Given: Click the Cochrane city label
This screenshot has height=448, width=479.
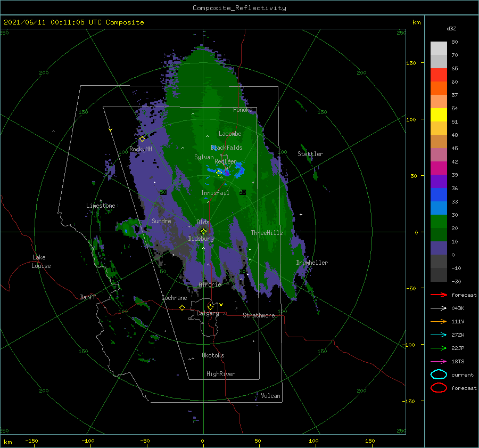Looking at the screenshot, I should (174, 298).
